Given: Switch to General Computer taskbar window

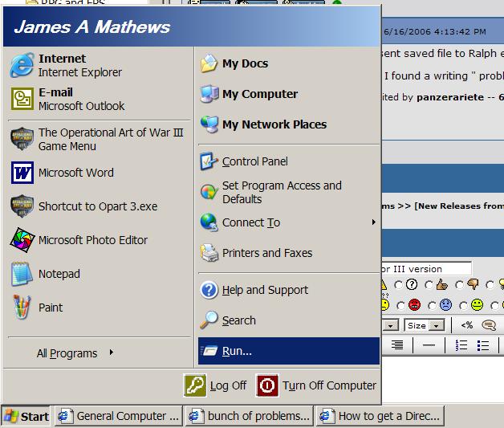Looking at the screenshot, I should [119, 416].
